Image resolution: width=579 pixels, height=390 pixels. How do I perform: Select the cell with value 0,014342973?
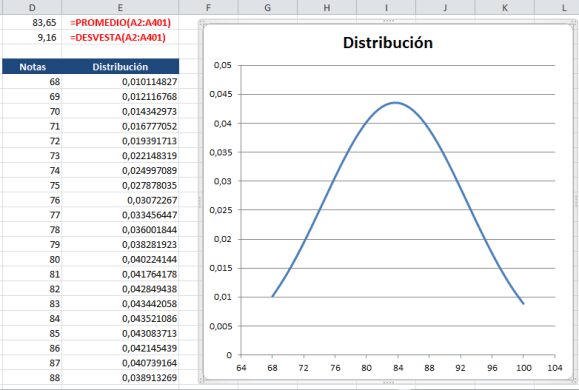click(x=120, y=111)
